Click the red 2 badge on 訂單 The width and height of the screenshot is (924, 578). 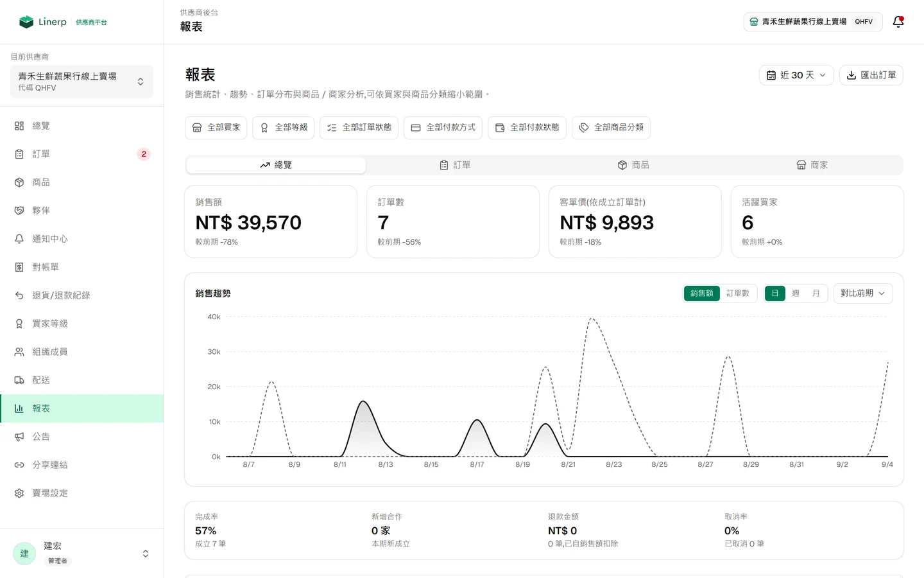pos(144,154)
